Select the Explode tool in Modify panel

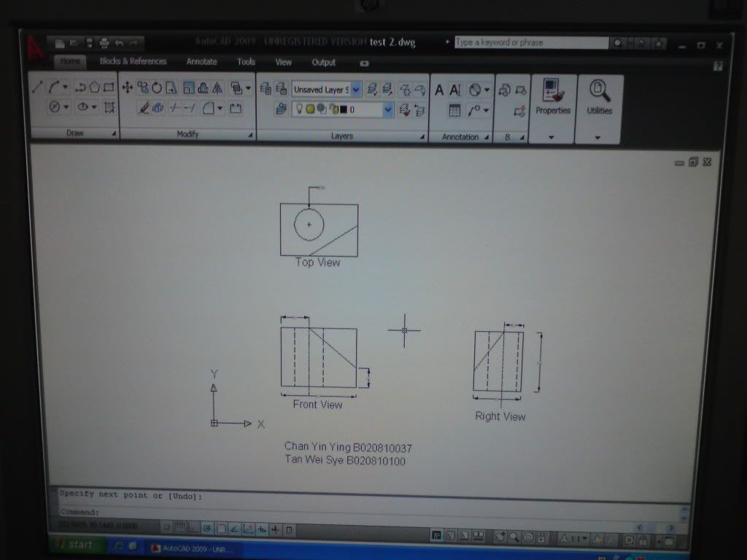158,108
